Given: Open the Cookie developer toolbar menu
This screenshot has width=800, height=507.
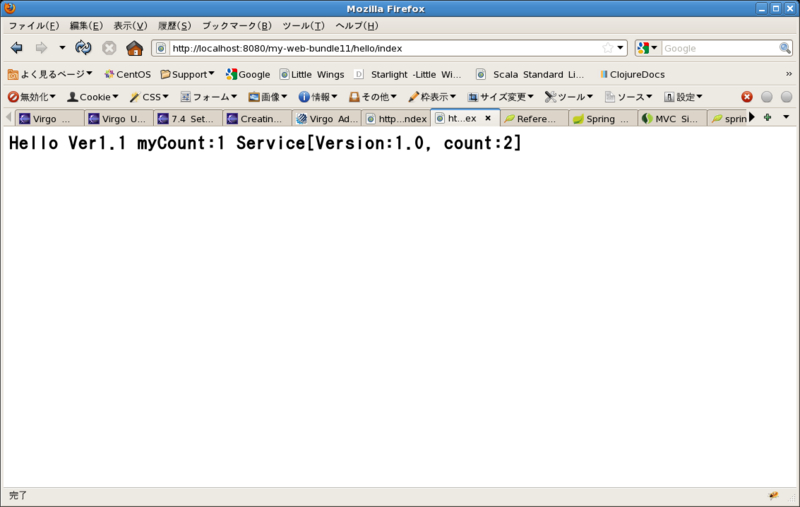Looking at the screenshot, I should point(93,97).
